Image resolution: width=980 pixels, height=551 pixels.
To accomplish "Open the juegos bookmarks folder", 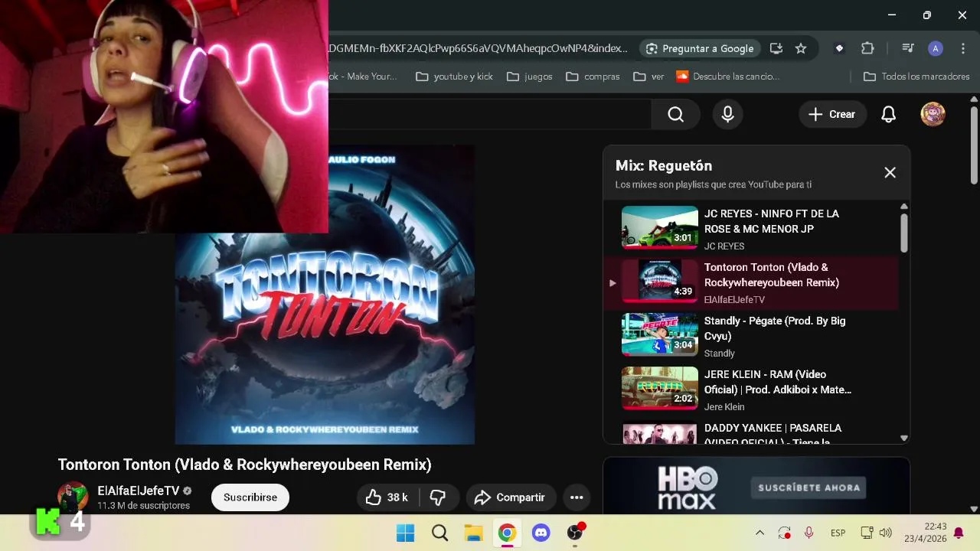I will 530,77.
